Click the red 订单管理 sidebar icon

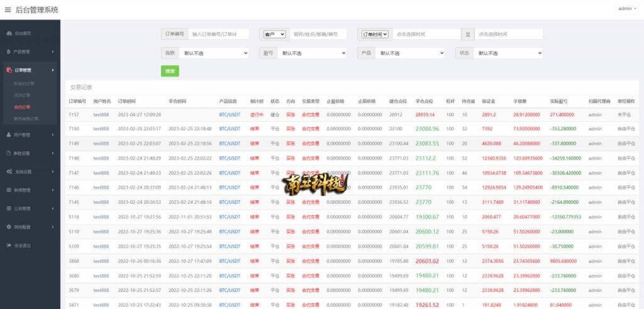click(x=9, y=70)
